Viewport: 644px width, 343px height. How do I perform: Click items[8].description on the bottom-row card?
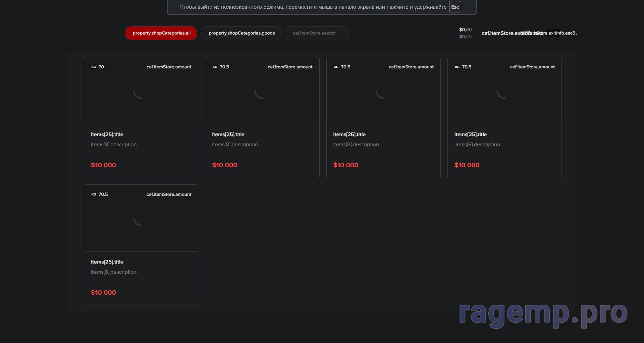coord(113,272)
